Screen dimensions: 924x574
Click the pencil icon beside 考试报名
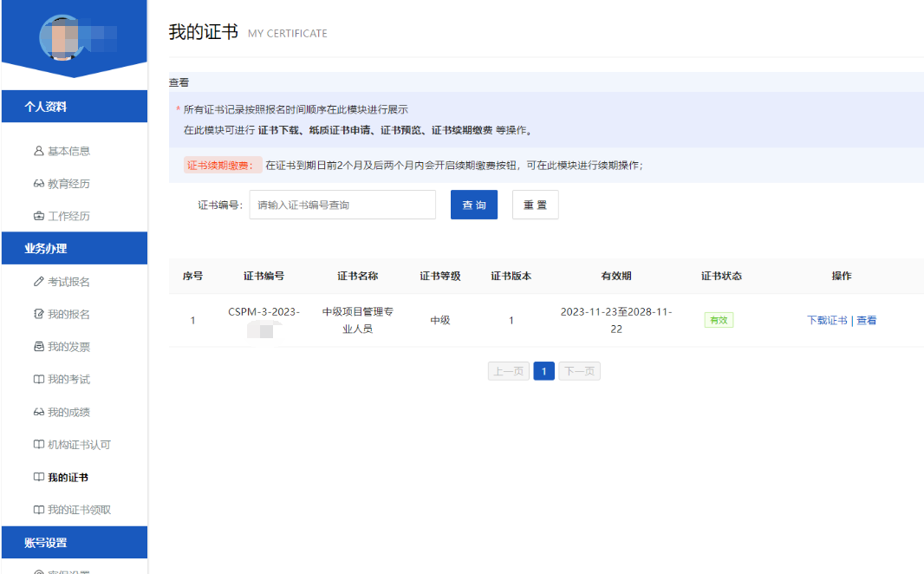point(38,282)
